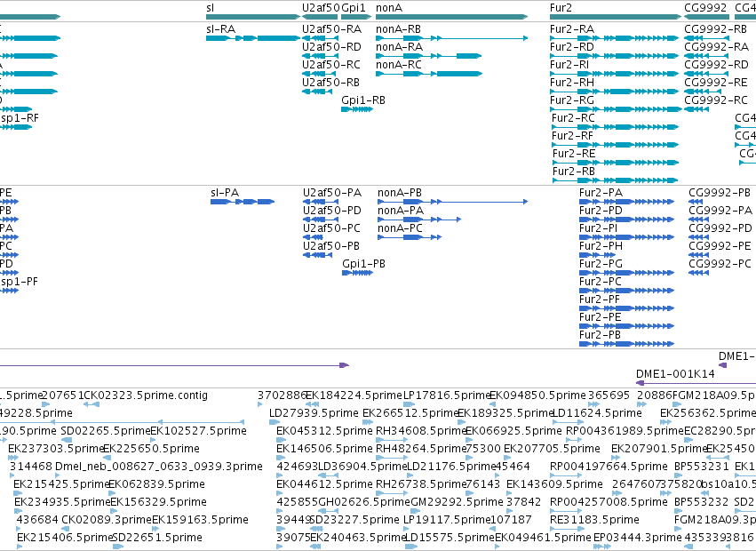
Task: Open EST Dmel_neb_008627_0633_0939.3prime label
Action: (x=159, y=467)
